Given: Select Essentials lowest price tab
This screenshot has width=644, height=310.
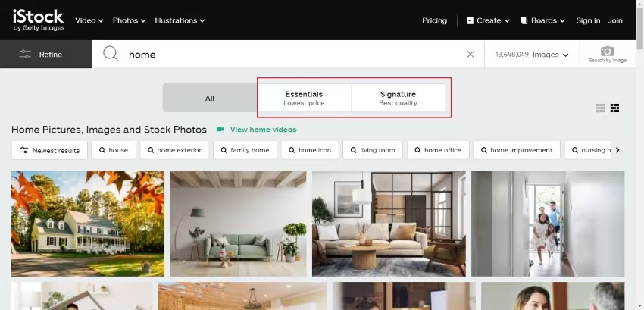Looking at the screenshot, I should (x=304, y=98).
